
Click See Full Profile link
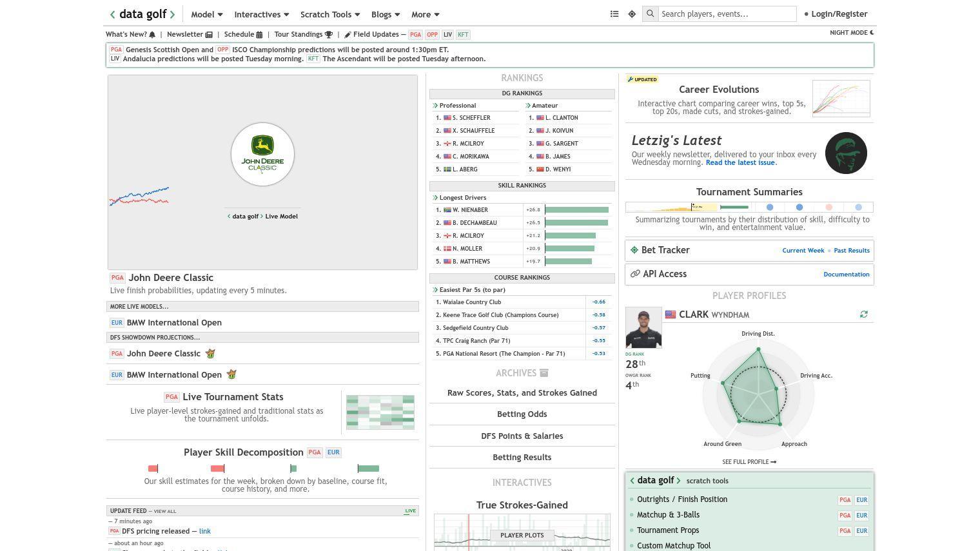tap(749, 462)
